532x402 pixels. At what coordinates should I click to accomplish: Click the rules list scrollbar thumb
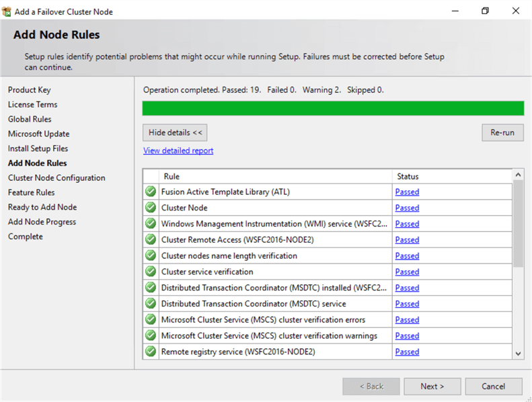coord(518,224)
